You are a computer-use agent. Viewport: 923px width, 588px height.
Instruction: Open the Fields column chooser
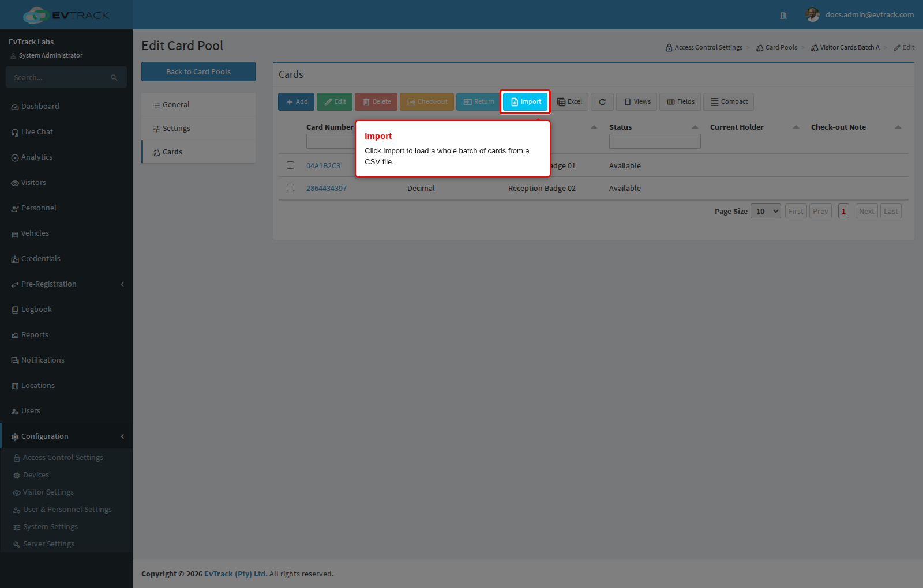[680, 102]
